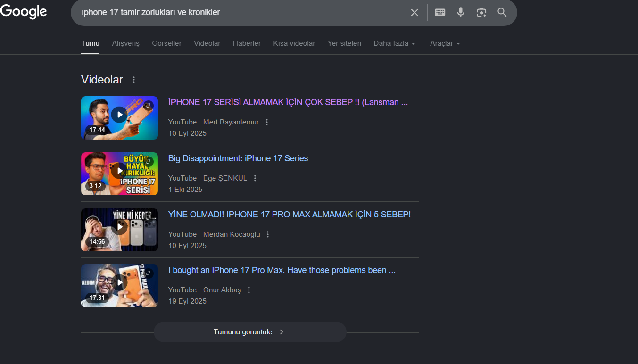Open options menu beside the Videolar heading
638x364 pixels.
click(x=134, y=80)
